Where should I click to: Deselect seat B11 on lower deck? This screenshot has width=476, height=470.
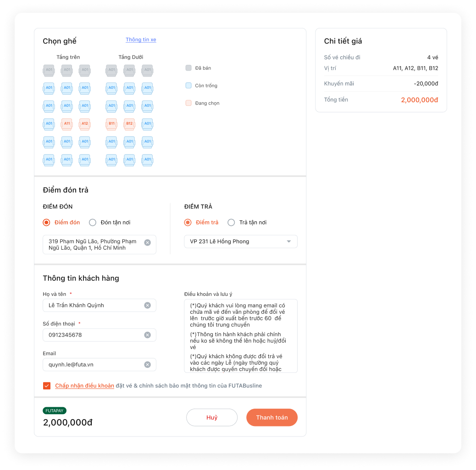tap(111, 124)
